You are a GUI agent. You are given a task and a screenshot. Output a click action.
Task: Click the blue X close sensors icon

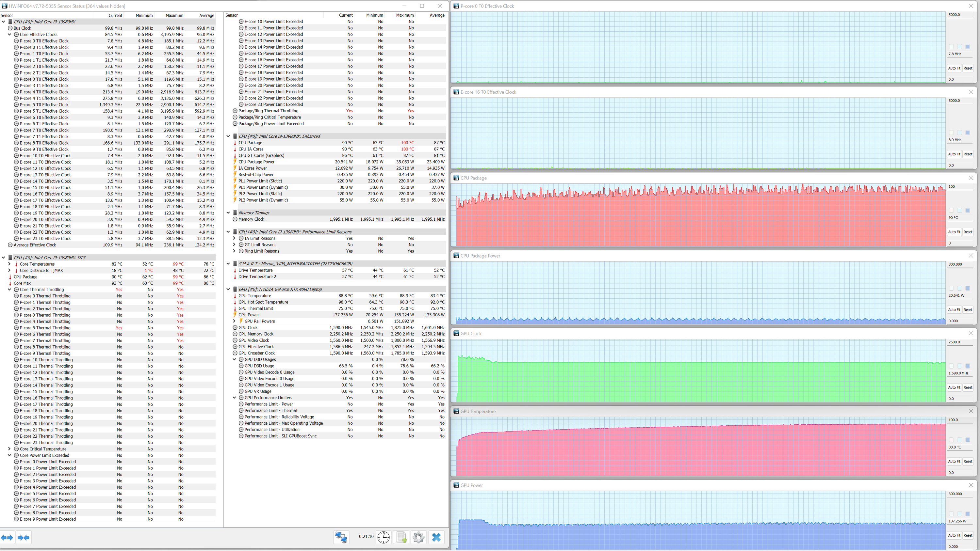click(x=436, y=537)
